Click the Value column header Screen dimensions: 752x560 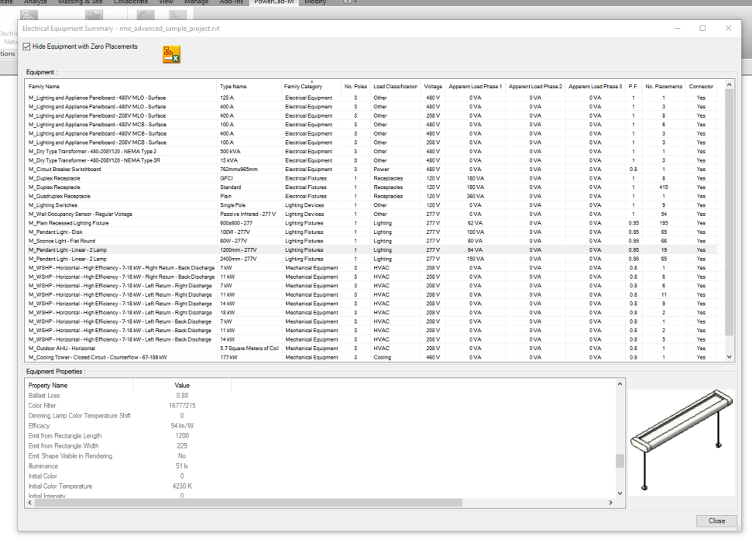182,386
